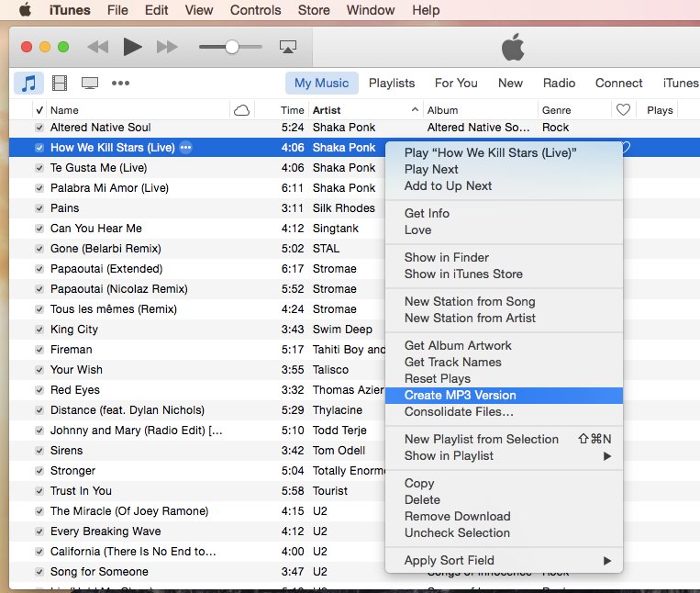The image size is (700, 593).
Task: Open the Radio tab
Action: [559, 83]
